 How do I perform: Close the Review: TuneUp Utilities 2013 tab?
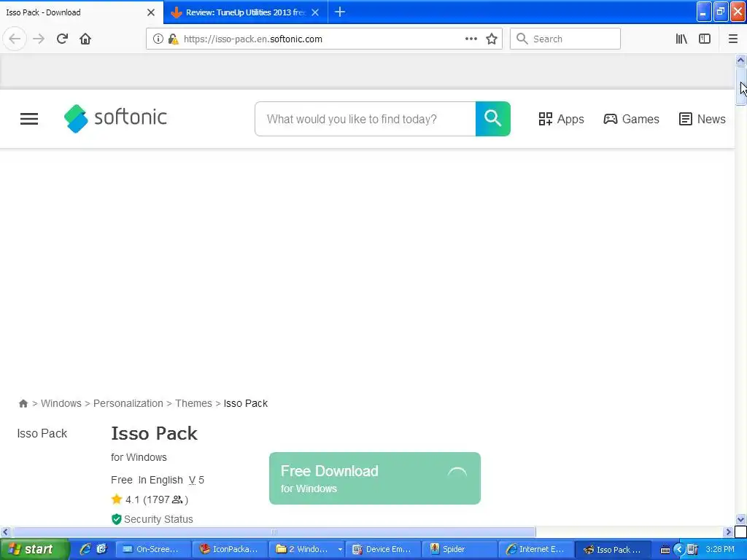pyautogui.click(x=315, y=12)
